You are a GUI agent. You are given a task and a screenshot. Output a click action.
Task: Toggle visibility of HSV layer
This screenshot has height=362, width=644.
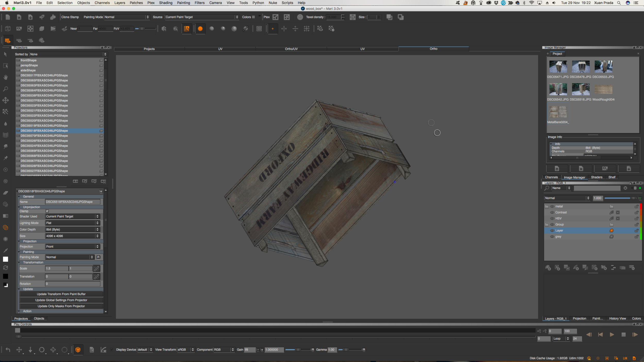[552, 218]
